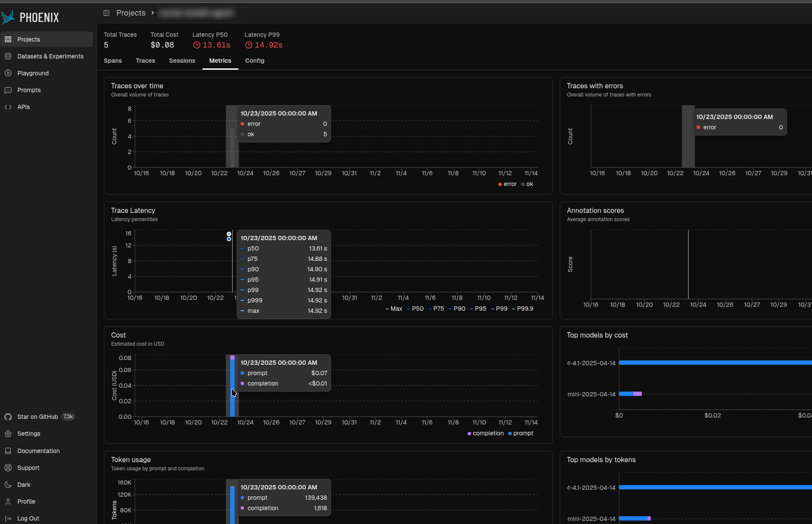
Task: Open Settings gear in sidebar
Action: coord(8,434)
